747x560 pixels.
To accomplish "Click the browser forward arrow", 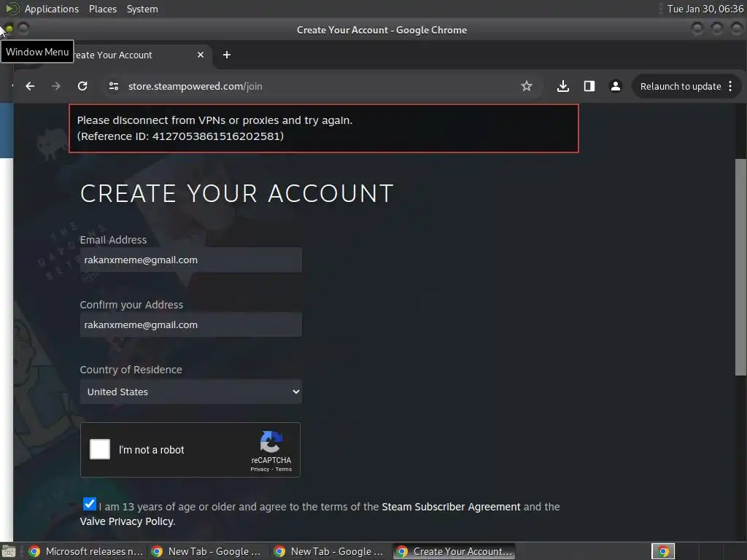I will tap(55, 86).
